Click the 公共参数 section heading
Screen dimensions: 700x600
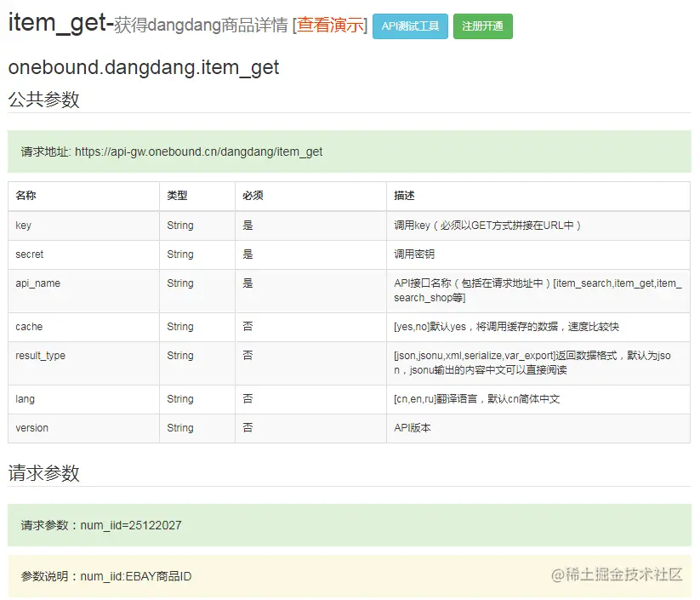point(43,100)
